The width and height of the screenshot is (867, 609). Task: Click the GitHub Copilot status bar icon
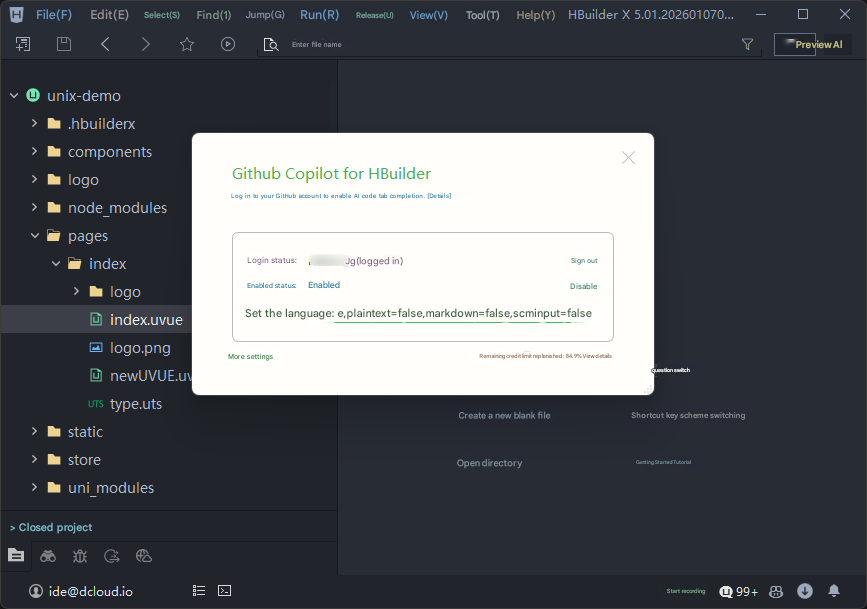[776, 591]
